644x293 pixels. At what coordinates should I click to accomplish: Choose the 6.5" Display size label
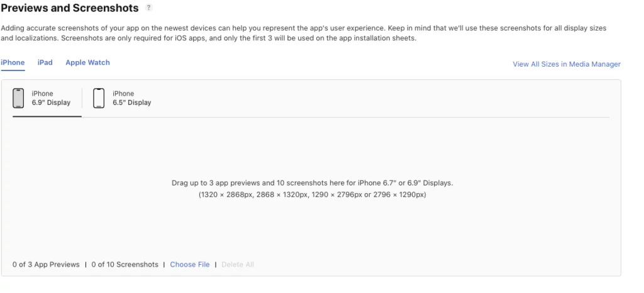point(131,102)
